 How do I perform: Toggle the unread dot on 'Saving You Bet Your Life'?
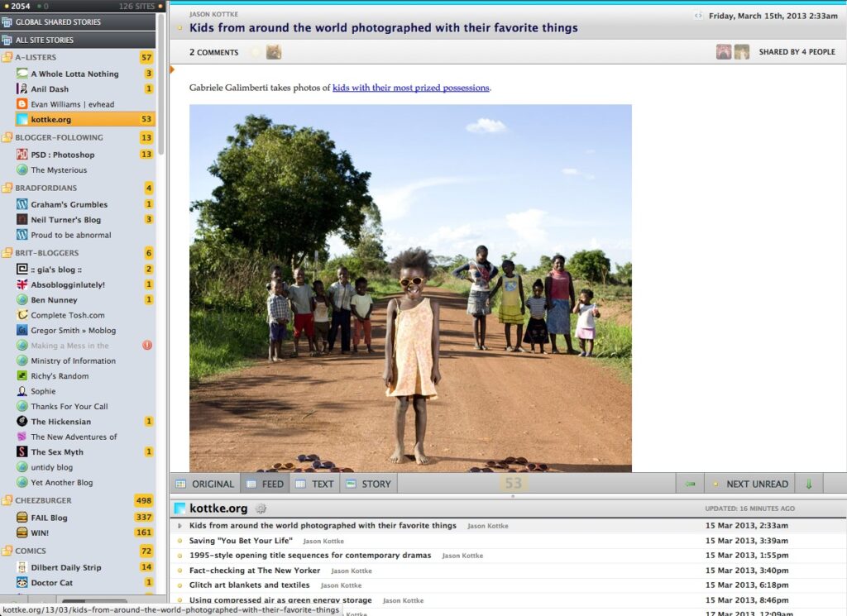click(181, 541)
